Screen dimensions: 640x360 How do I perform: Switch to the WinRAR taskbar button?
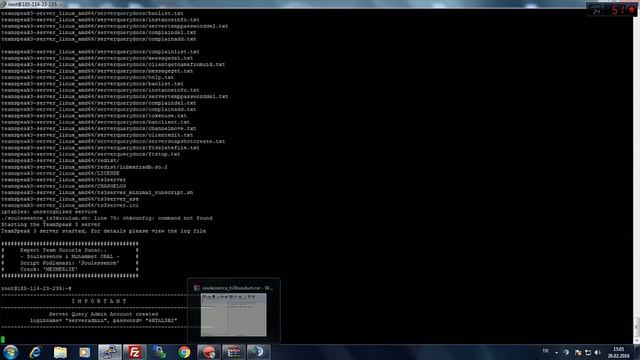[x=233, y=352]
